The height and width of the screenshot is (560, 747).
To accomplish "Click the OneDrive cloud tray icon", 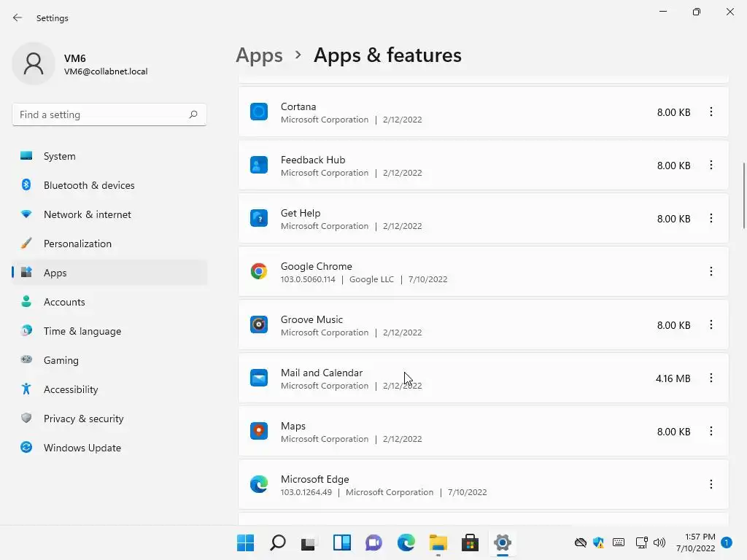I will click(580, 542).
